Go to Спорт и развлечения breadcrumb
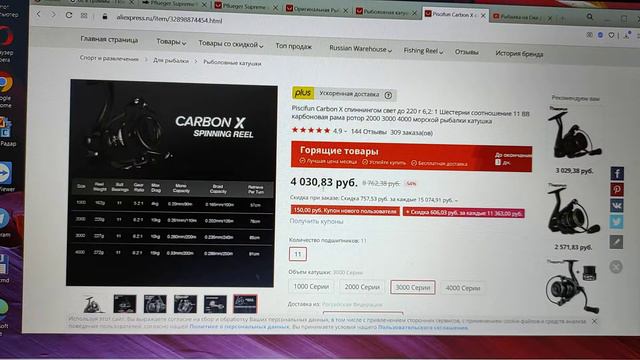The height and width of the screenshot is (360, 640). tap(109, 58)
